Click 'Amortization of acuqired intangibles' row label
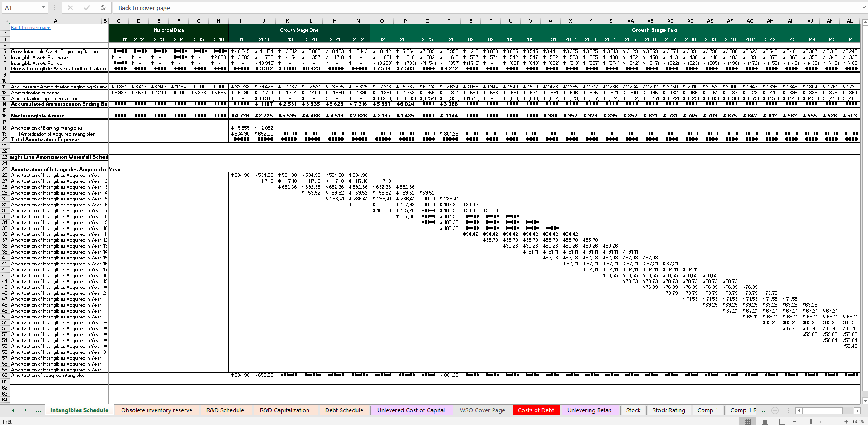 point(48,375)
